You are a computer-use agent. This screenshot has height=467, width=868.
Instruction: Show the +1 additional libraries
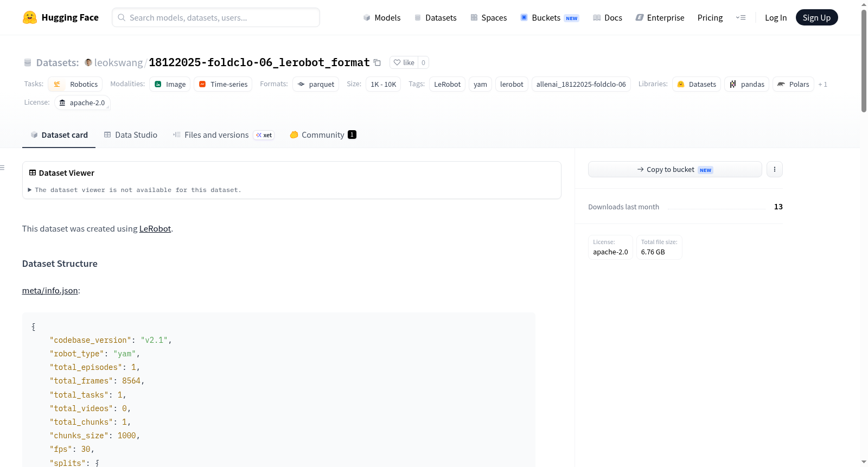pos(823,84)
